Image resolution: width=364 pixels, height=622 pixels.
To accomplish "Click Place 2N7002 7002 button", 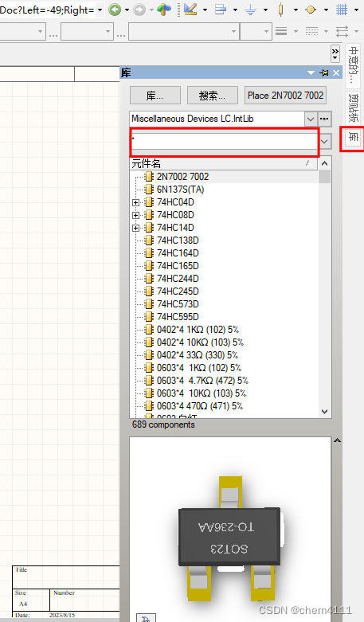I will click(285, 96).
